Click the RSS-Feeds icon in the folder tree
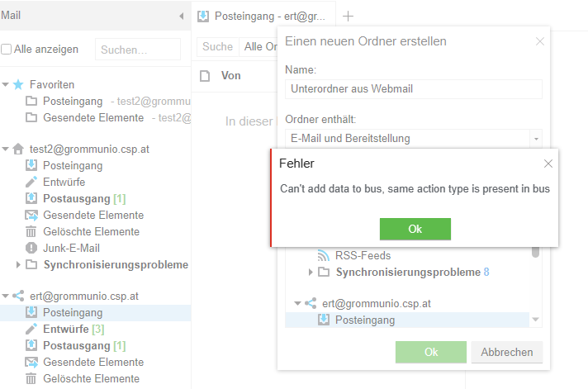This screenshot has width=588, height=389. (324, 255)
